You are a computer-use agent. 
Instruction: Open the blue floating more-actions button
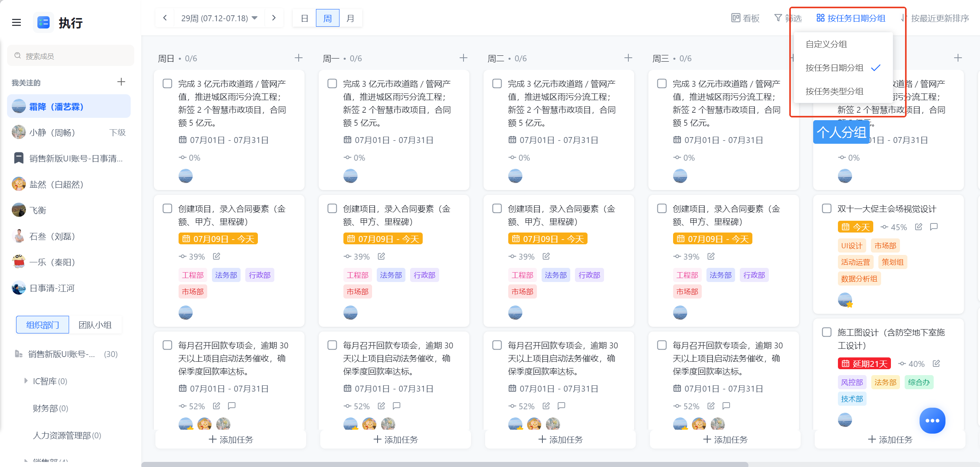point(932,421)
